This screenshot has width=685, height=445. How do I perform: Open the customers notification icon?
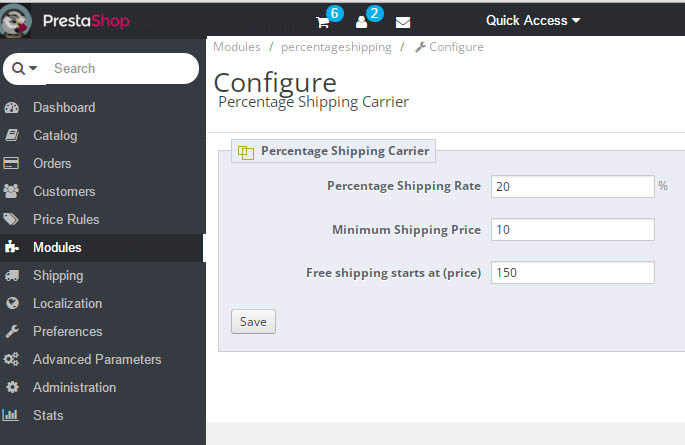(x=362, y=22)
